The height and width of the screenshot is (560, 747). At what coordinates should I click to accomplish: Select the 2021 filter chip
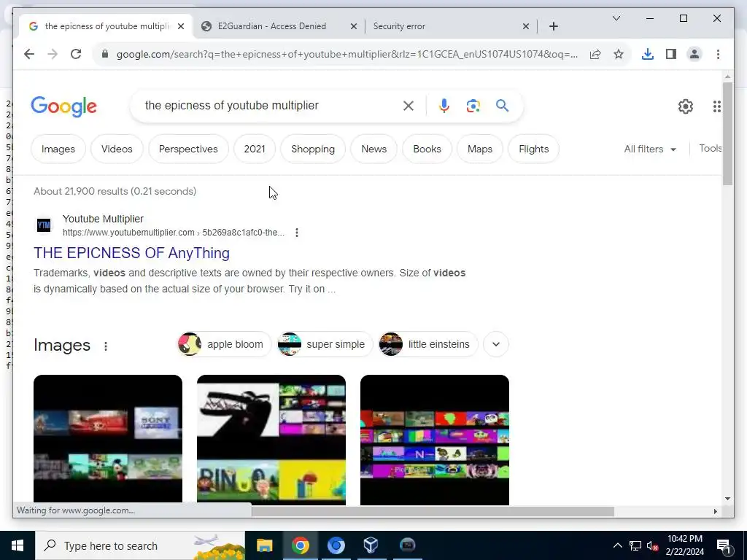tap(255, 149)
